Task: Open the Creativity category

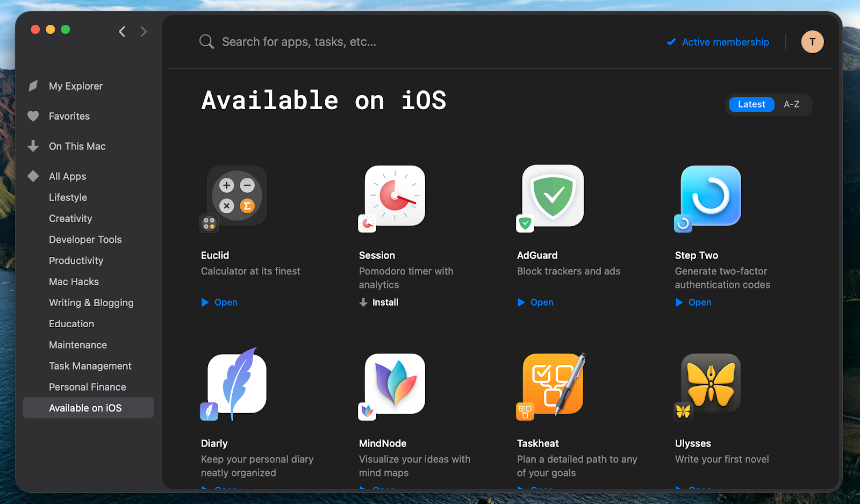Action: 70,218
